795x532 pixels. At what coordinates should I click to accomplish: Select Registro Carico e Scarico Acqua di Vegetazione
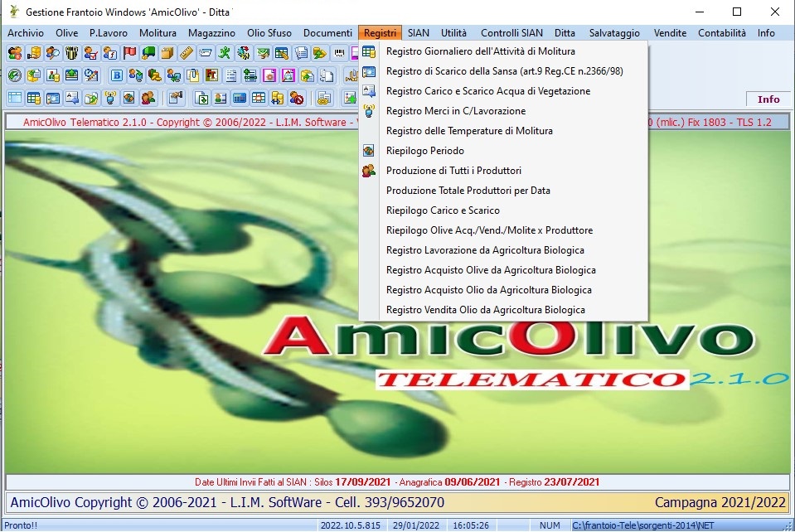coord(503,91)
